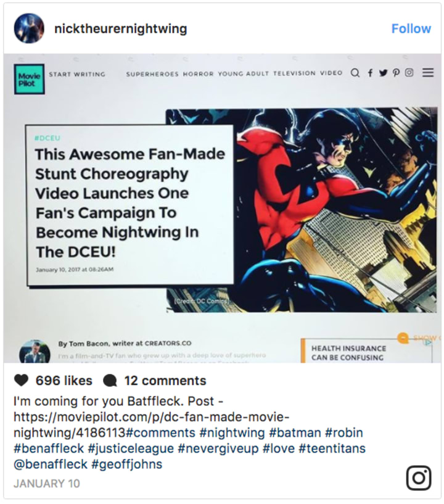This screenshot has width=444, height=504.
Task: Open the @benaffleck mention link
Action: (x=51, y=464)
